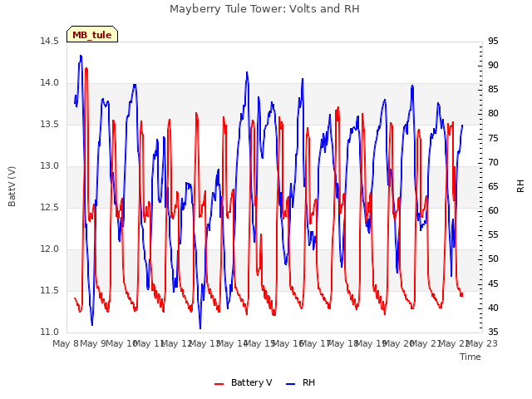
Task: Click the MB_tule annotation label
Action: (x=92, y=35)
